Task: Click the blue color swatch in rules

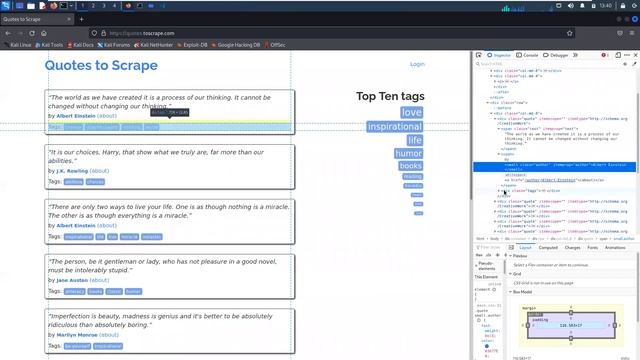Action: pos(487,346)
